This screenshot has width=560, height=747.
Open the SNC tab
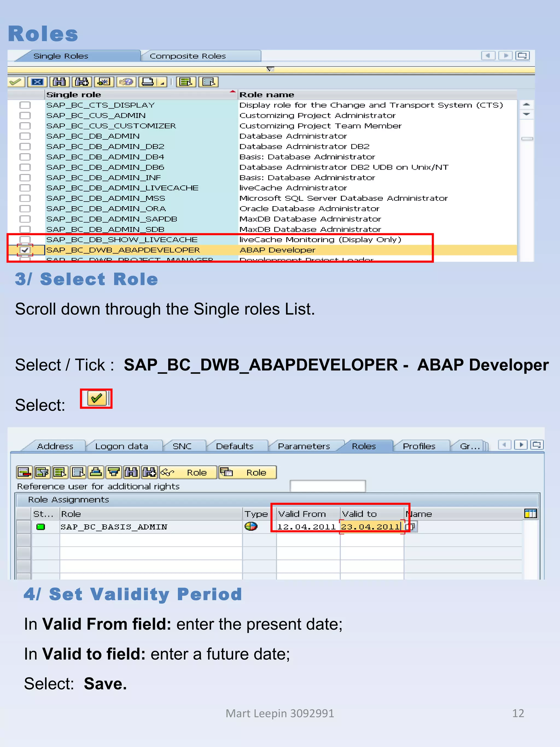coord(182,446)
